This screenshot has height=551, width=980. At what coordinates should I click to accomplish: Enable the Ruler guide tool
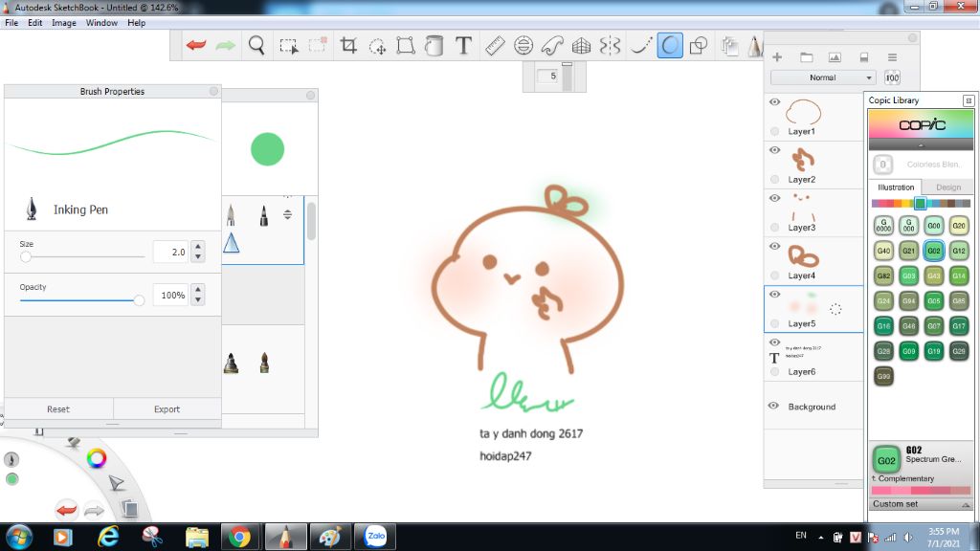(495, 45)
